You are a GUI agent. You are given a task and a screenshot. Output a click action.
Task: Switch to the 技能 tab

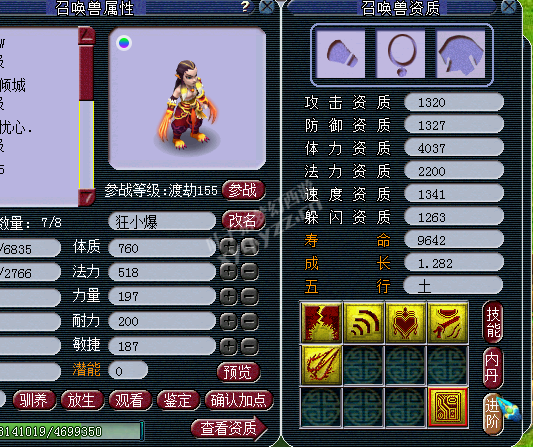[493, 322]
